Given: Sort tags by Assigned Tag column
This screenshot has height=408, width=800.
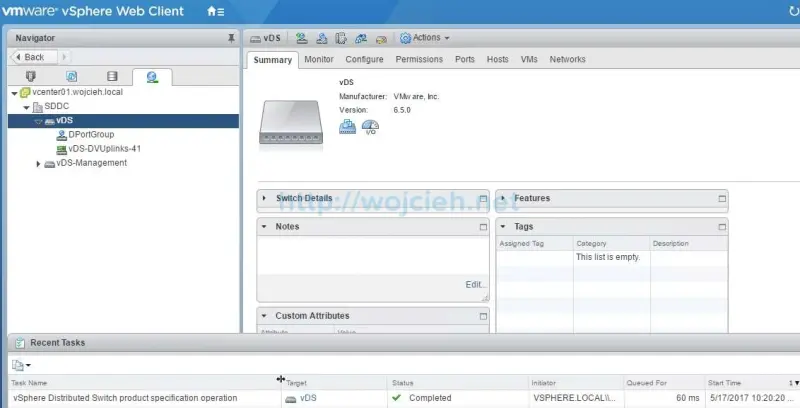Looking at the screenshot, I should [x=534, y=244].
